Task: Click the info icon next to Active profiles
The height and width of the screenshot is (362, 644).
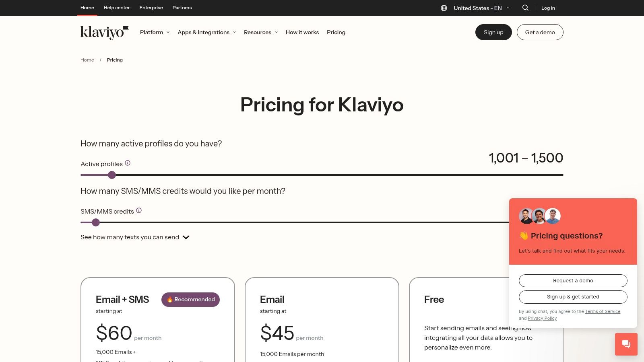Action: point(128,162)
